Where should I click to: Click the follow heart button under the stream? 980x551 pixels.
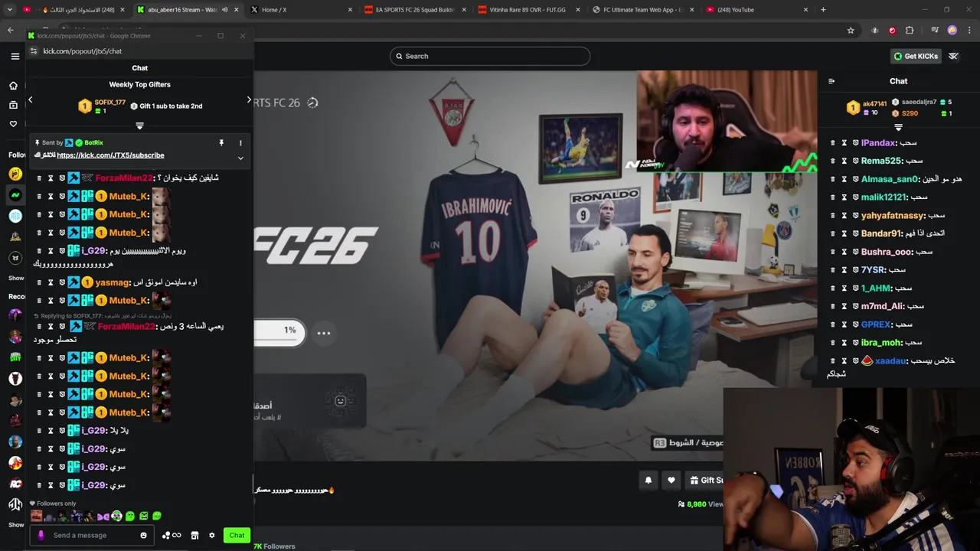click(x=671, y=481)
